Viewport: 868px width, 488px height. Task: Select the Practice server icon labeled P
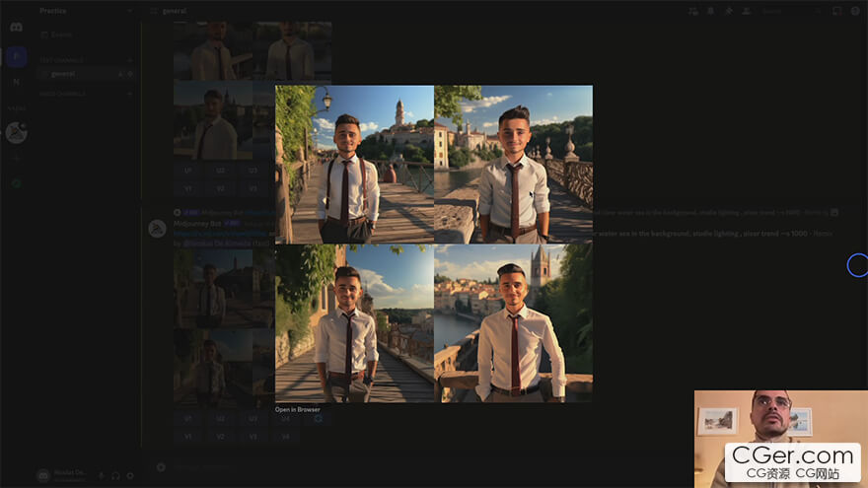pos(16,57)
